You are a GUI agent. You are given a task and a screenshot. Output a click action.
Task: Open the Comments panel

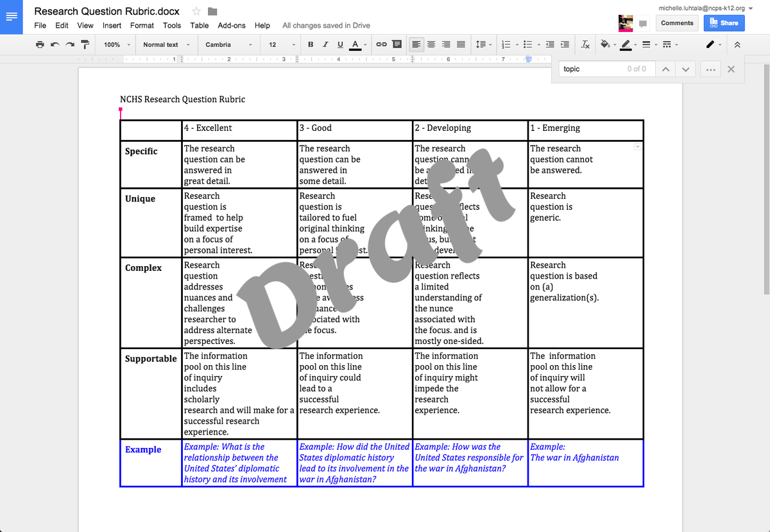click(x=677, y=22)
